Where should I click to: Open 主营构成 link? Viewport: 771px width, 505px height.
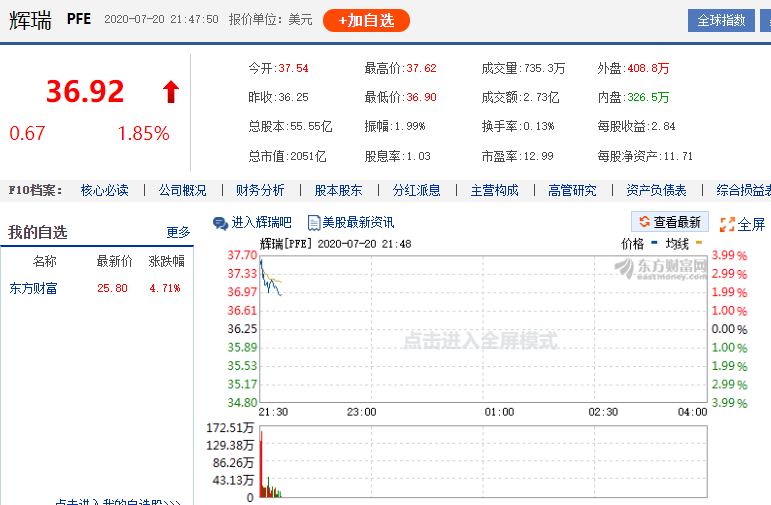coord(494,190)
